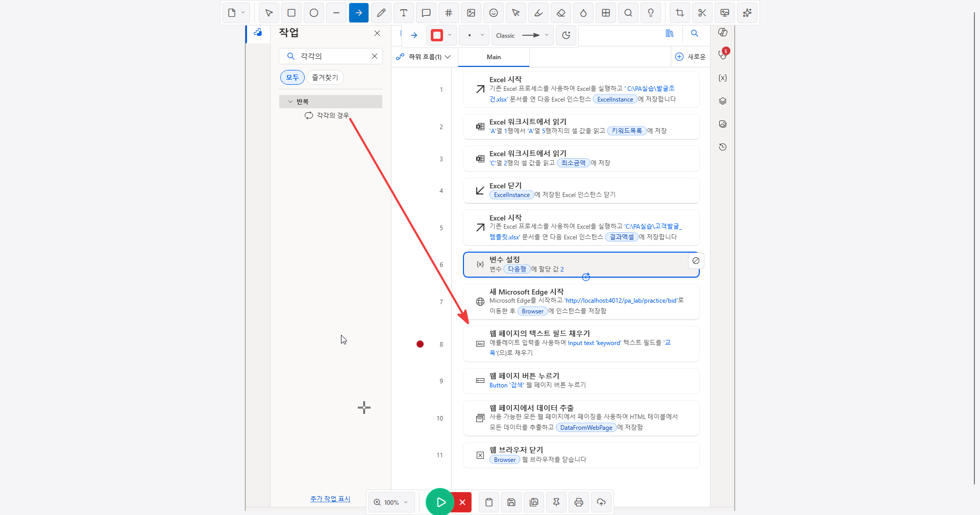The width and height of the screenshot is (980, 515).
Task: Collapse the 반복 group in actions tree
Action: [290, 102]
